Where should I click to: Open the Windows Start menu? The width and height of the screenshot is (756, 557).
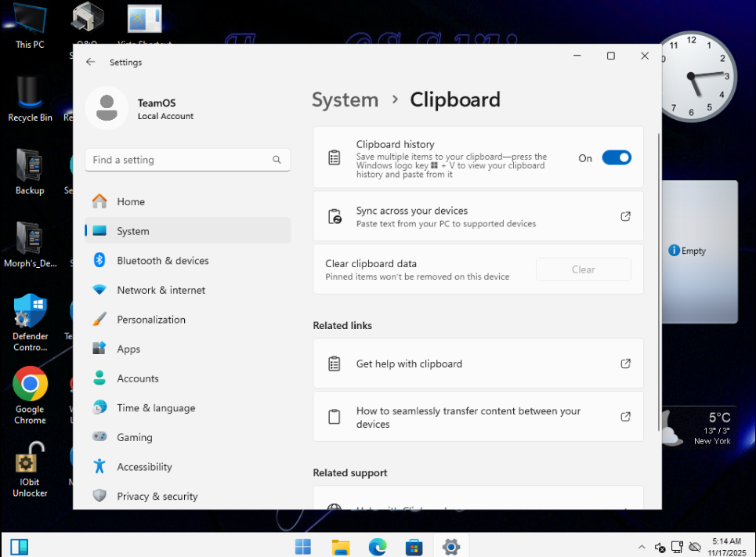(x=303, y=546)
